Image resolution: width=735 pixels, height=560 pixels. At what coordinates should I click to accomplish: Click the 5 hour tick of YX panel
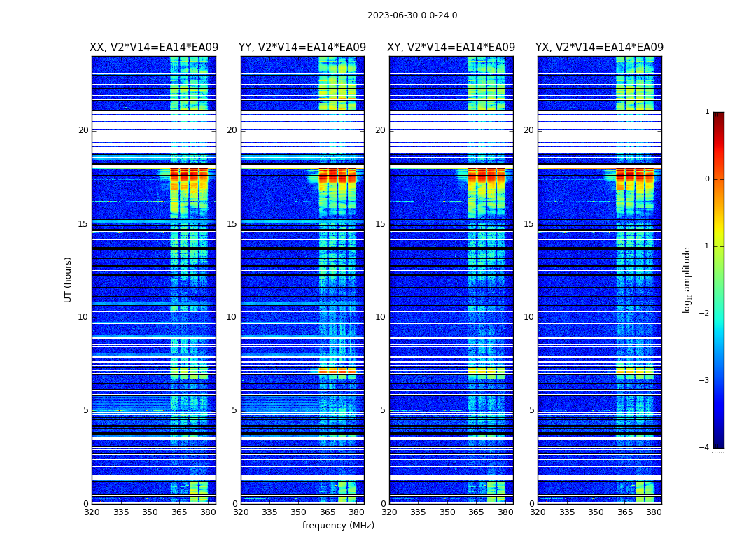click(531, 410)
